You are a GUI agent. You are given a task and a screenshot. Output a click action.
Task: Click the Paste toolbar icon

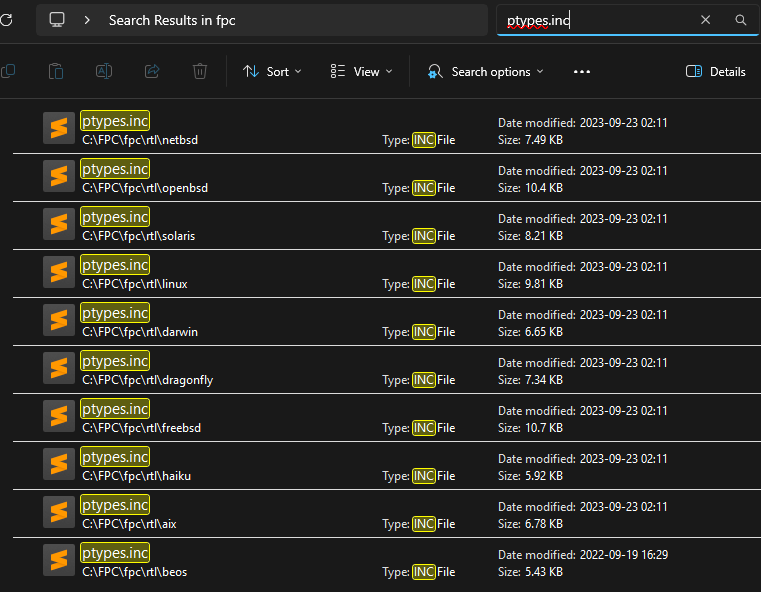(56, 71)
